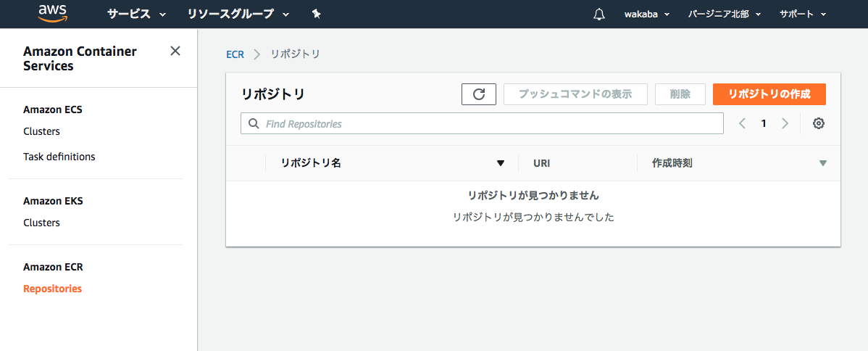The image size is (868, 351).
Task: Open the notifications bell icon
Action: [599, 15]
